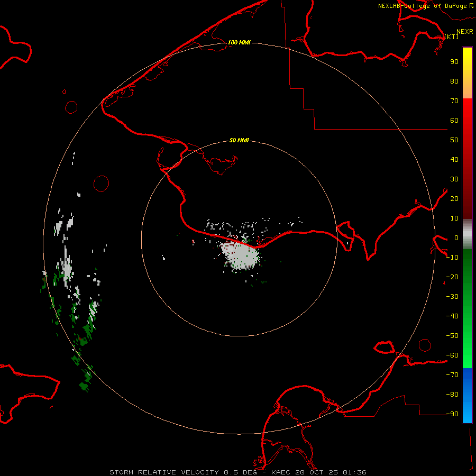Screen dimensions: 476x476
Task: Click the NEXLAB-College of DuPage credit text
Action: click(x=425, y=6)
